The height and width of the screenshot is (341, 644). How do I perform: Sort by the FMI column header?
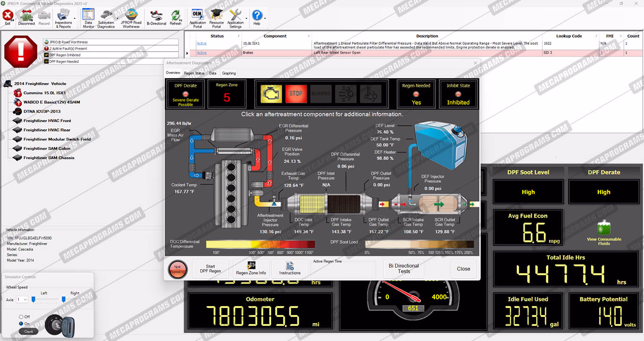(610, 36)
